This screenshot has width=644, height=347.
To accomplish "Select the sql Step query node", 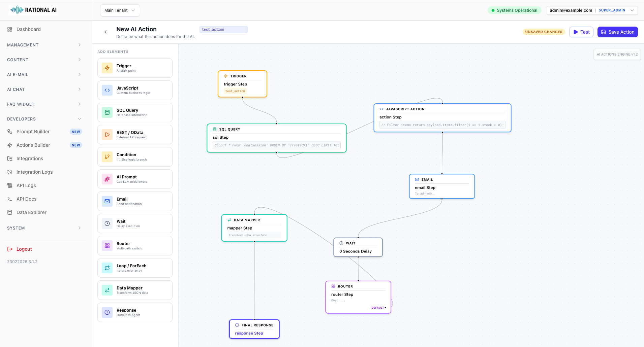I will (276, 138).
